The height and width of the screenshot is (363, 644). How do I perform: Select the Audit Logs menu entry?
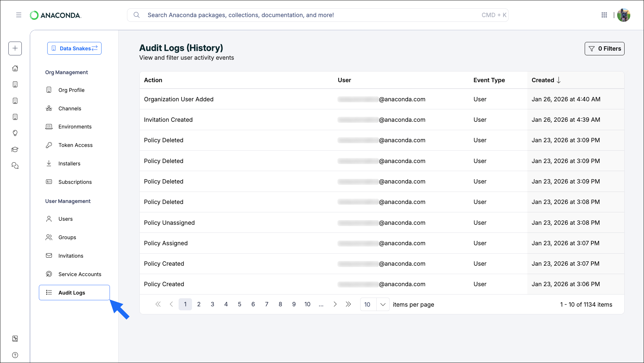[x=71, y=293]
